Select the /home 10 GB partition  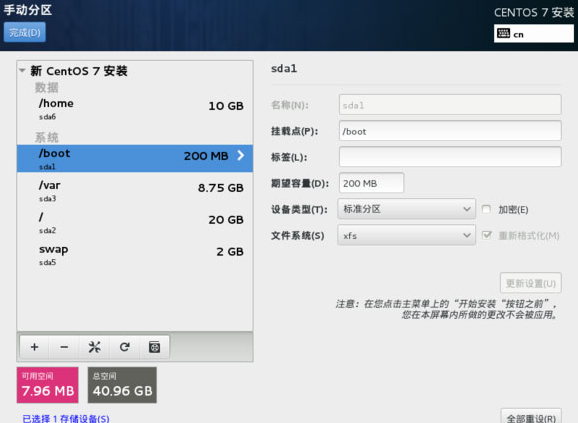(x=135, y=109)
